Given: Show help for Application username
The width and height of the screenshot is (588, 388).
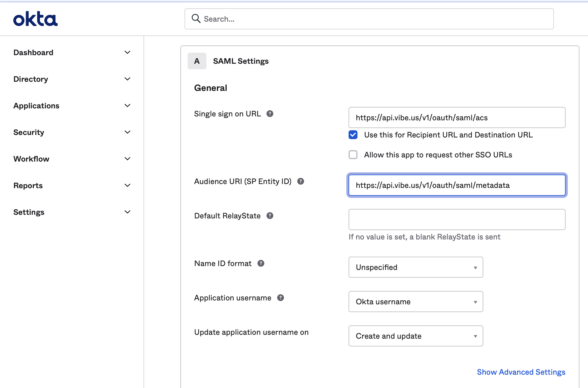Looking at the screenshot, I should coord(280,298).
